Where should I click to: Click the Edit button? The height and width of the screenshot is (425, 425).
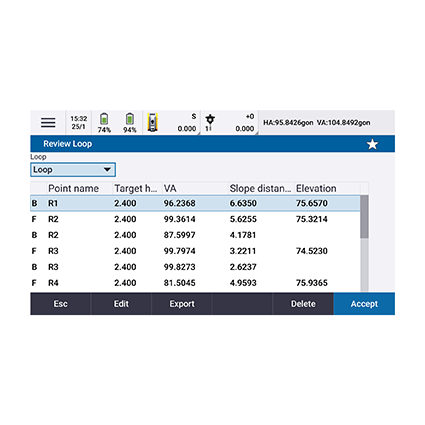click(x=121, y=304)
